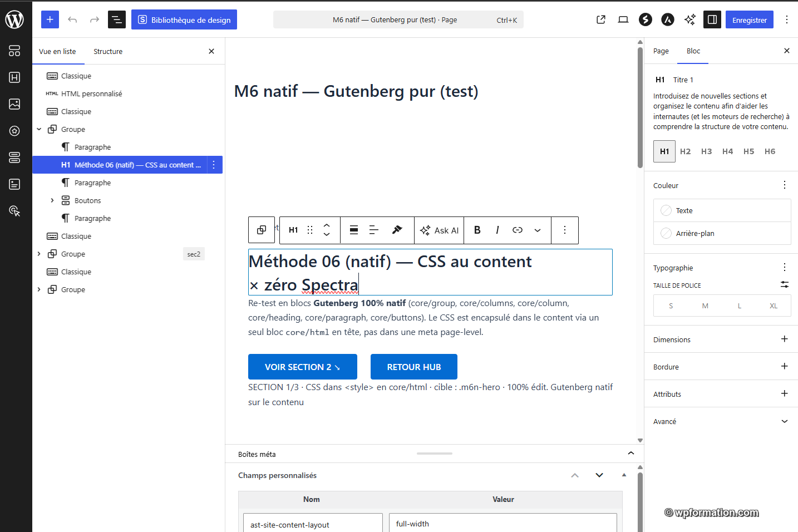Click VOIR SECTION 2 button
The height and width of the screenshot is (532, 798).
[303, 367]
